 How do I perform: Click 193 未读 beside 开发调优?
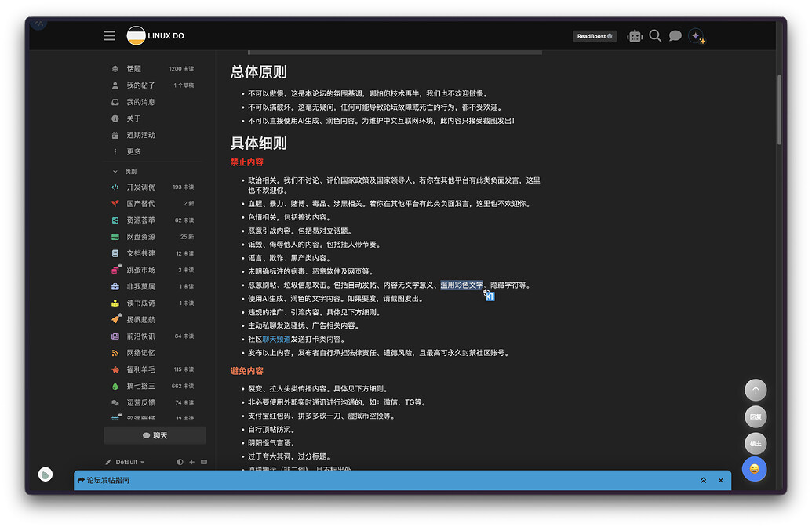click(x=184, y=187)
